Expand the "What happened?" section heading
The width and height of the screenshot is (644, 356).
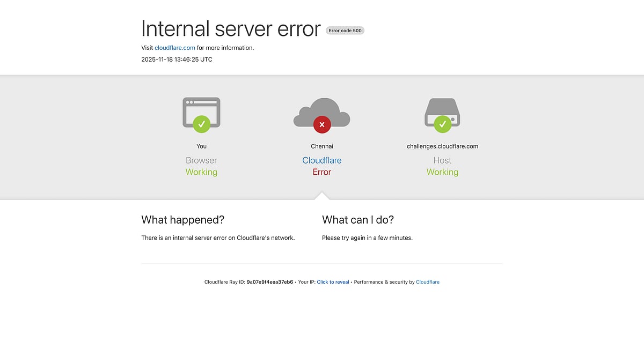coord(182,220)
